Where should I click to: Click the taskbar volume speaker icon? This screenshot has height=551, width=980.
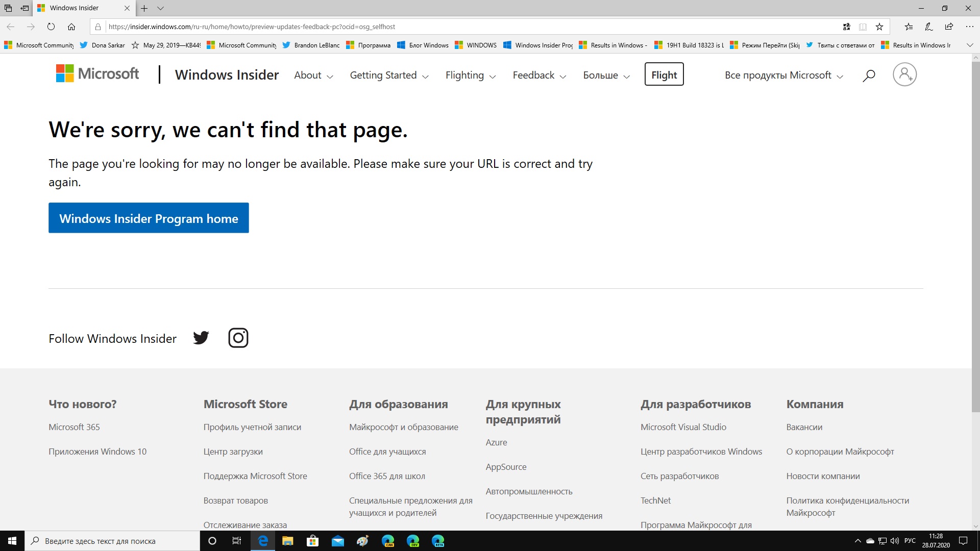coord(894,541)
